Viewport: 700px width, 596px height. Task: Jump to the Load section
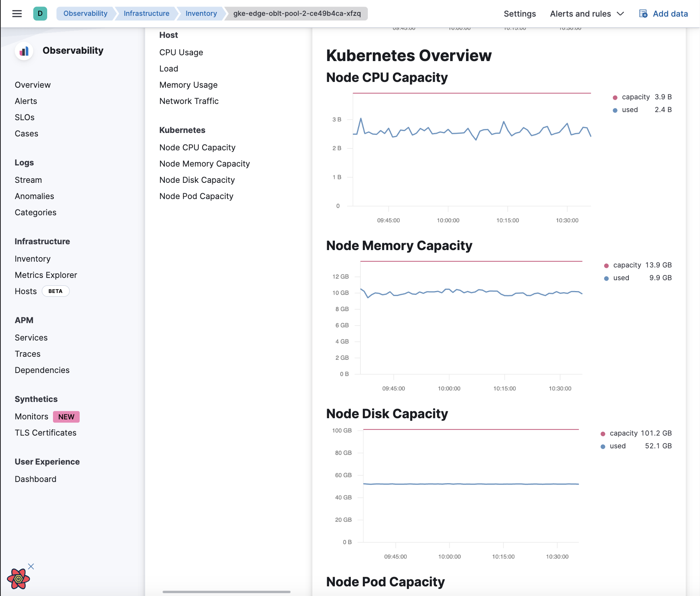click(169, 68)
